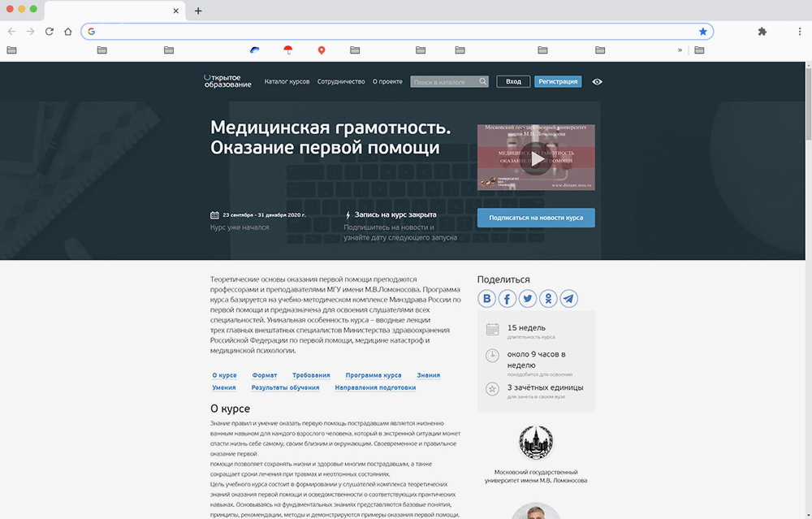Click the star icon beside зачётных единицы
This screenshot has width=812, height=519.
[493, 388]
